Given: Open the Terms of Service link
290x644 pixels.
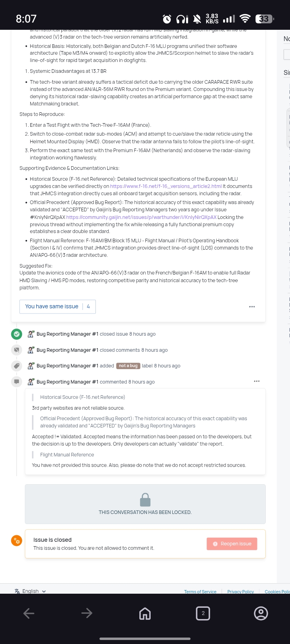Looking at the screenshot, I should point(200,592).
